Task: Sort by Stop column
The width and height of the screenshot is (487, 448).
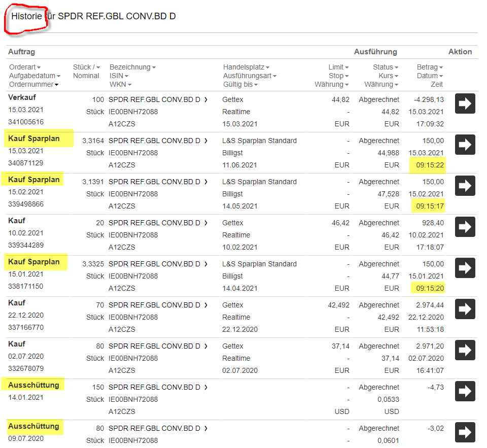Action: point(339,76)
